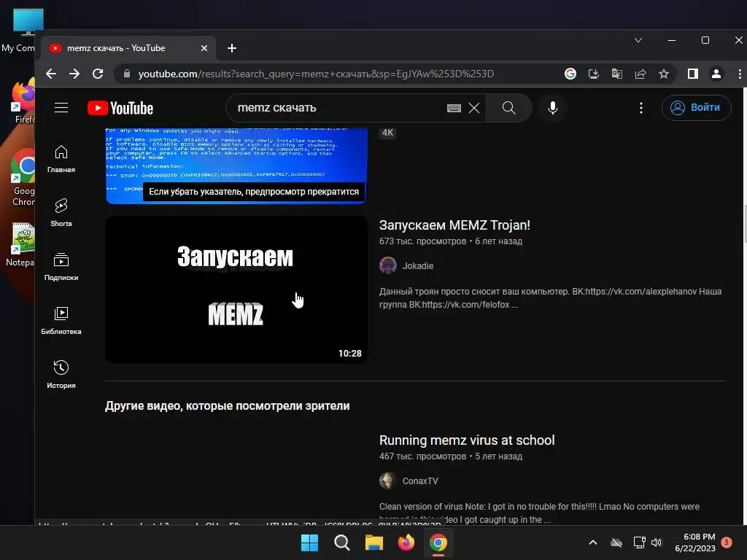Open Chrome tab search chevron

[x=638, y=41]
